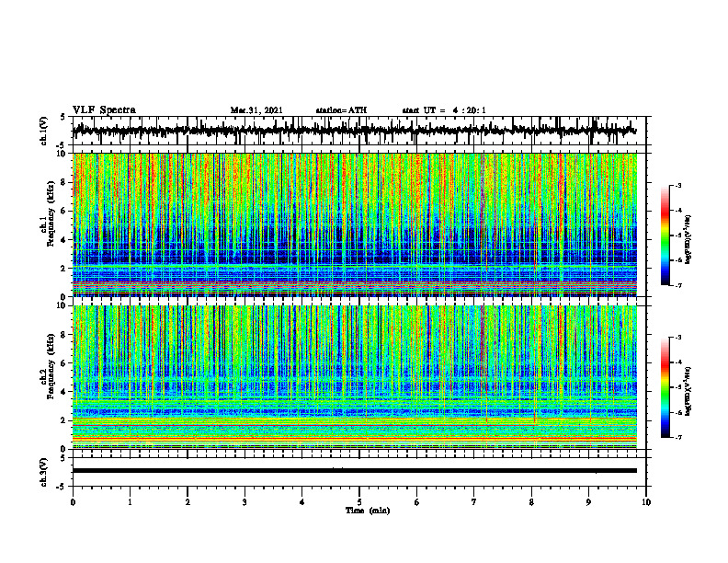This screenshot has height=563, width=728.
Task: Click time axis tick label "0"
Action: [73, 502]
